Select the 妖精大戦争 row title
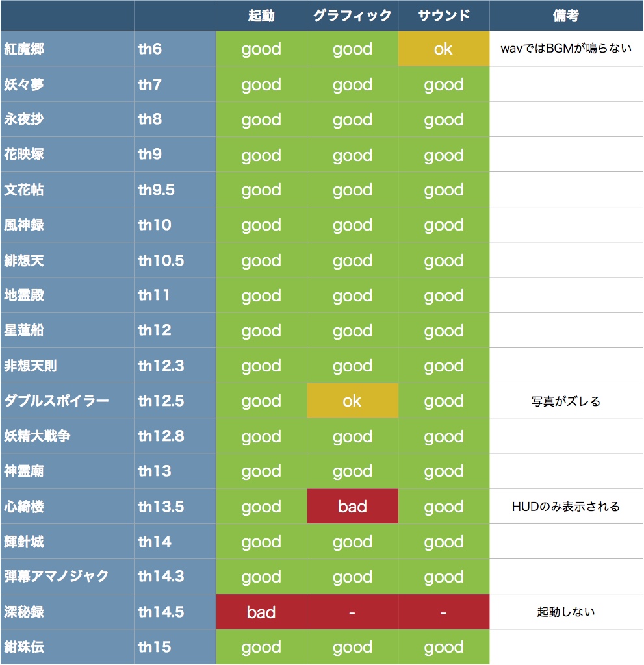The image size is (644, 665). (67, 436)
